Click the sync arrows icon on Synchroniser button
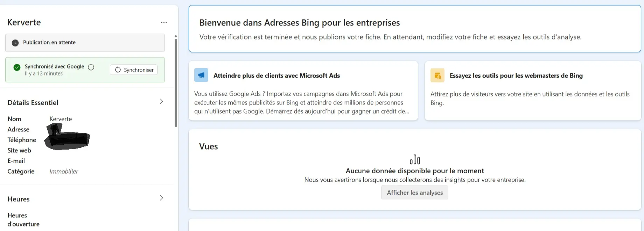Screen dimensions: 644x231 pos(118,70)
